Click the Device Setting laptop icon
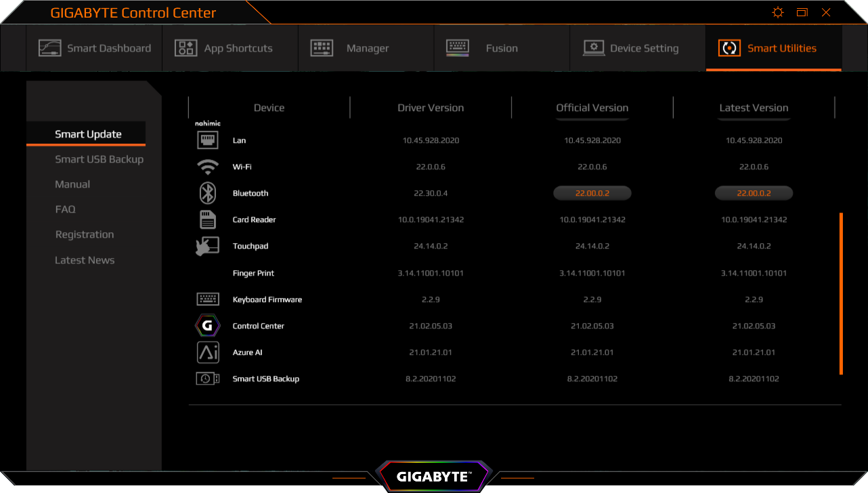This screenshot has width=868, height=493. (x=594, y=48)
